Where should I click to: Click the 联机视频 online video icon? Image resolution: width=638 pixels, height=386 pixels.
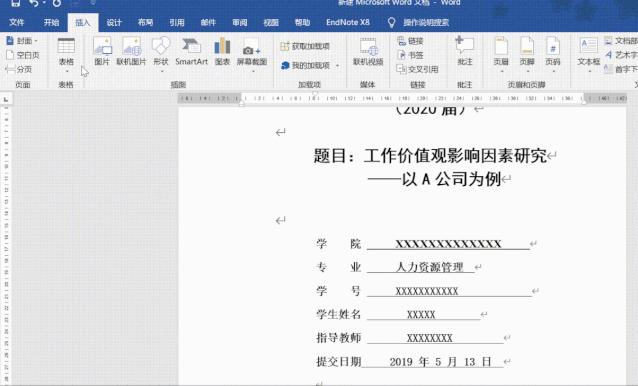coord(368,51)
